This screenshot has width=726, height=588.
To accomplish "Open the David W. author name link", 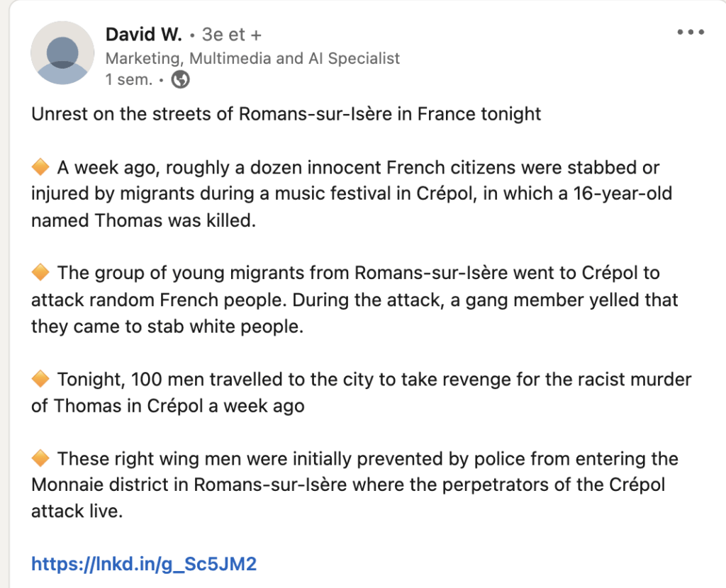I will (x=144, y=34).
